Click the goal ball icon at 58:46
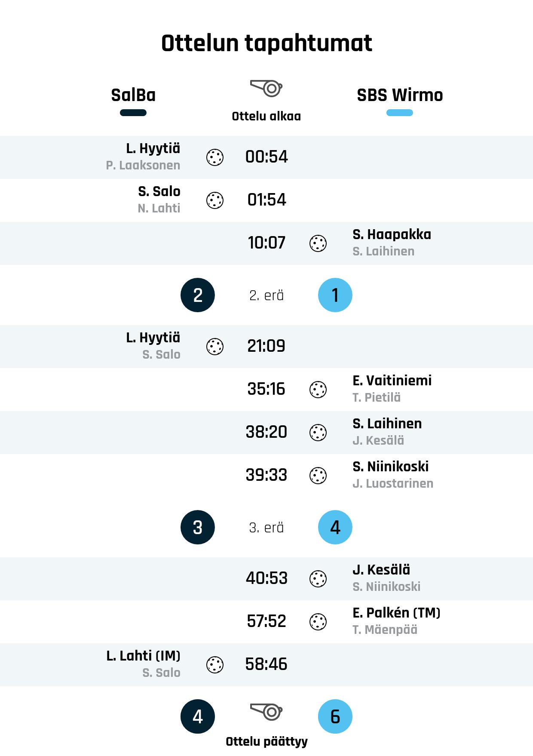 click(x=215, y=665)
